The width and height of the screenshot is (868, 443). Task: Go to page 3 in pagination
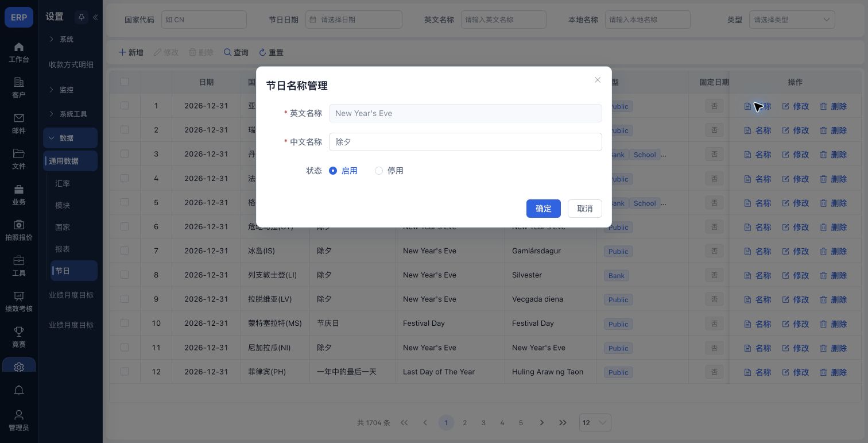click(483, 423)
